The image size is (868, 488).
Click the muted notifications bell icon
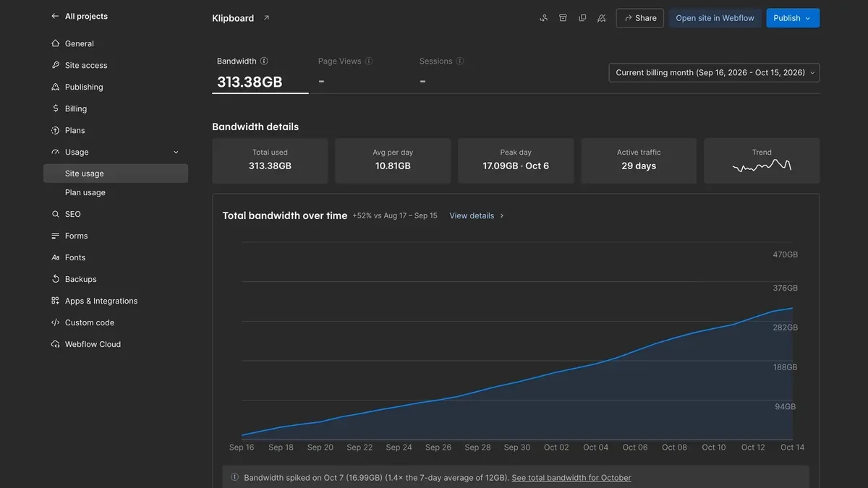click(x=601, y=18)
